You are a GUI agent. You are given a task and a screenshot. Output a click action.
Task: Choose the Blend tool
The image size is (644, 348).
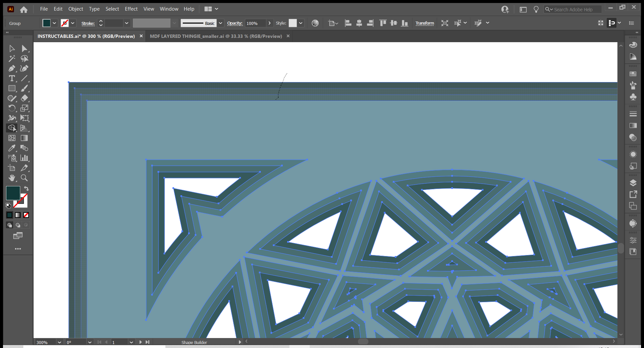[24, 148]
